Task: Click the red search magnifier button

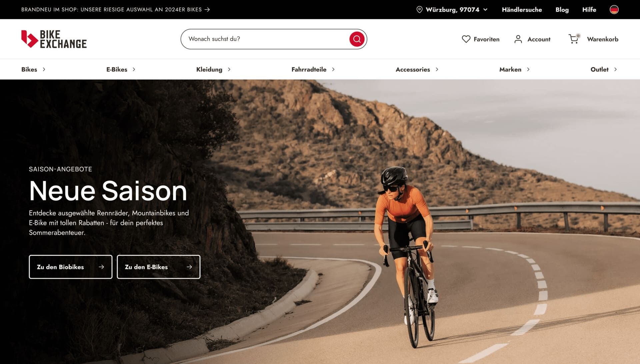Action: click(x=357, y=39)
